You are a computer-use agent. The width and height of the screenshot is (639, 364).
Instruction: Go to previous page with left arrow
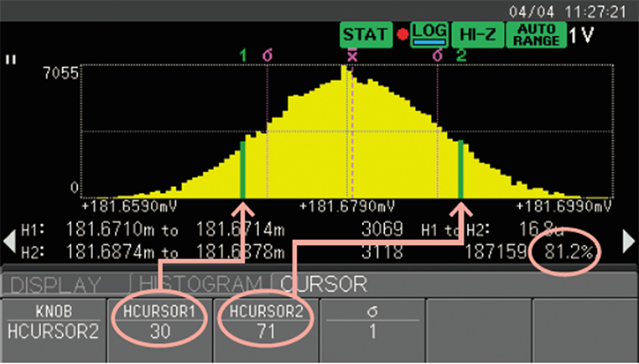click(x=9, y=242)
